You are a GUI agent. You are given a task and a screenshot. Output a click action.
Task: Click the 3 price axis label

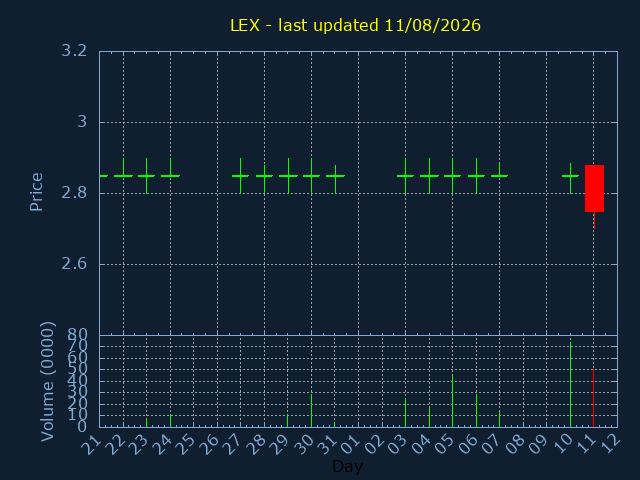82,122
